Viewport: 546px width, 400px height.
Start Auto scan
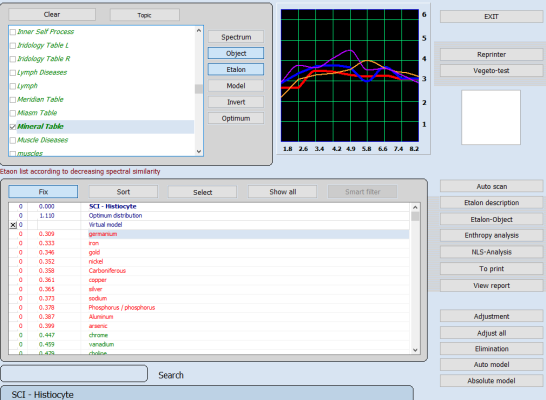point(491,186)
